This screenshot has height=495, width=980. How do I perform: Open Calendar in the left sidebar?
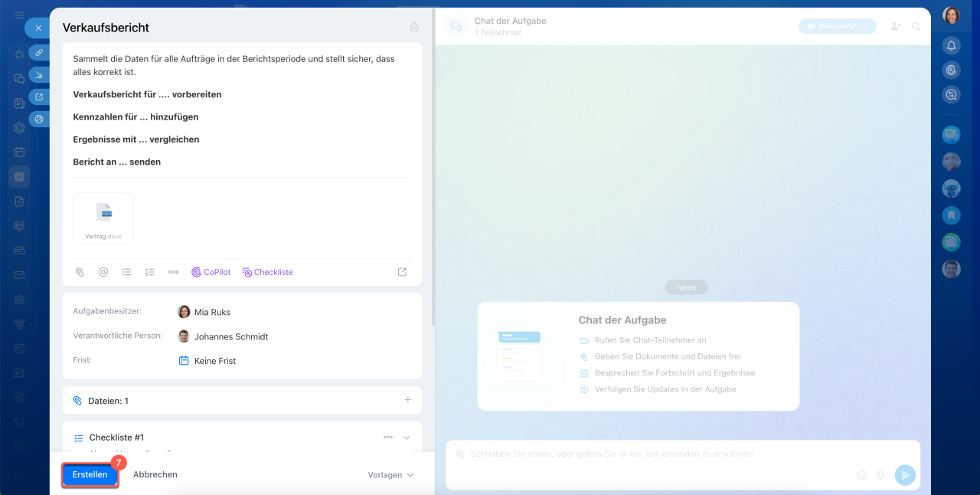[19, 152]
